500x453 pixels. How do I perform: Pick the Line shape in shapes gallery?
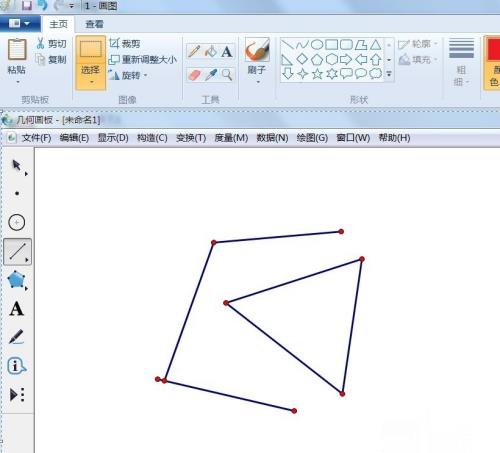[x=287, y=44]
